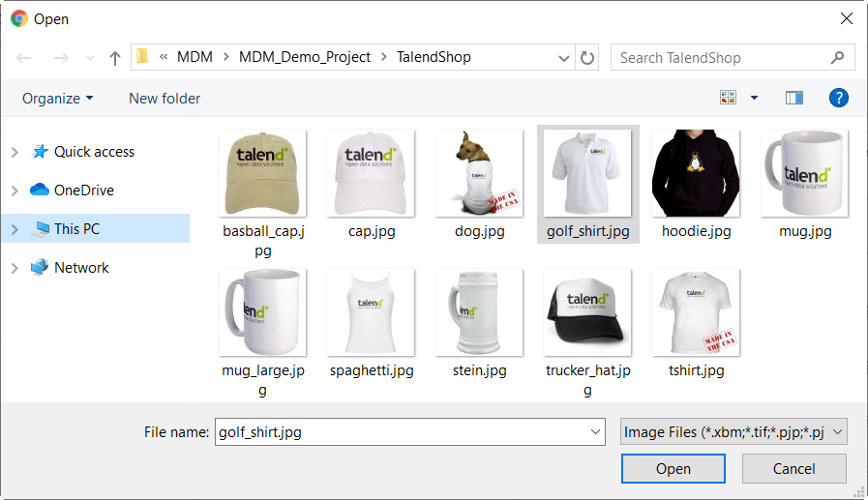This screenshot has width=868, height=500.
Task: Open view options dropdown arrow
Action: (x=754, y=98)
